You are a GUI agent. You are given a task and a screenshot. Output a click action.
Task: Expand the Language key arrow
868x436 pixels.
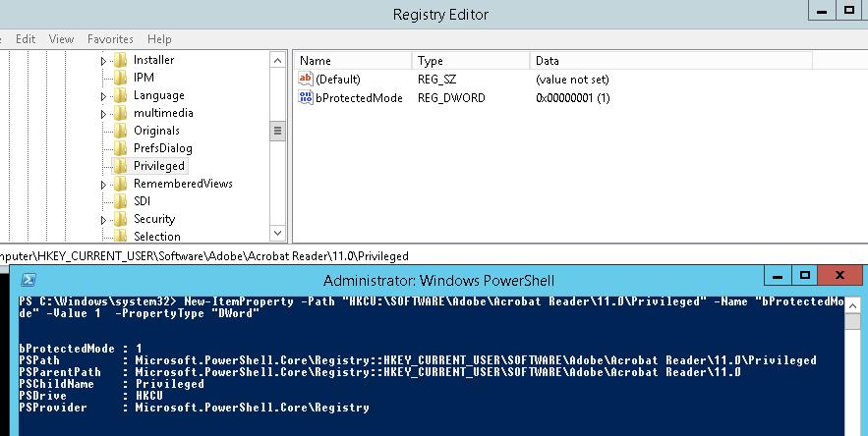pyautogui.click(x=104, y=96)
